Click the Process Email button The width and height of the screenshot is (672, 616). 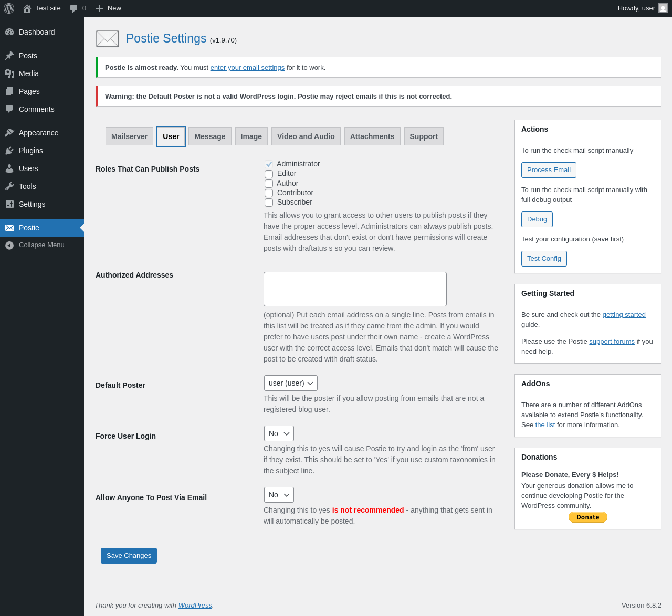point(549,170)
